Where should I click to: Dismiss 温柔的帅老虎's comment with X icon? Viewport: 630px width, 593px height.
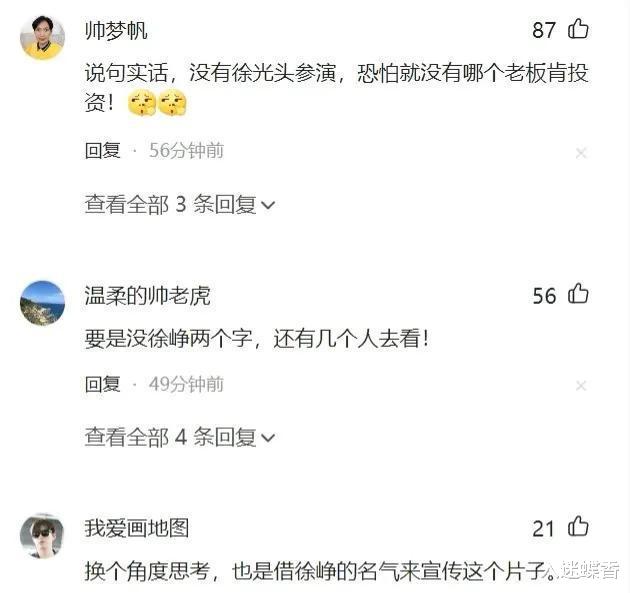point(581,386)
